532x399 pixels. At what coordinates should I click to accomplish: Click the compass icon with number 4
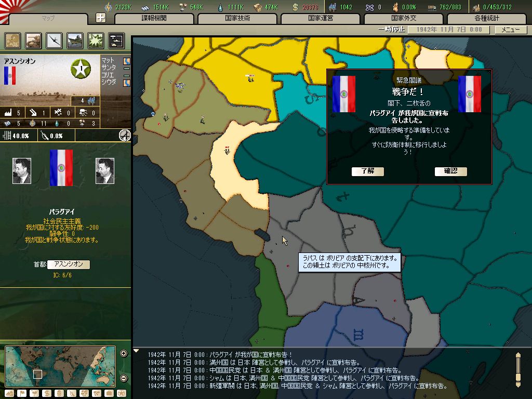click(x=125, y=136)
